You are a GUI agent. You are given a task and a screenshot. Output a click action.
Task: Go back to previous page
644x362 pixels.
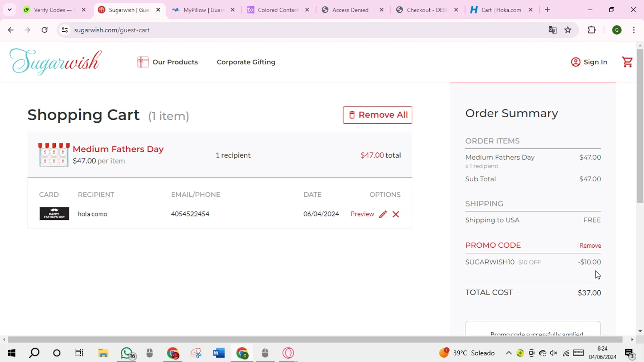tap(11, 30)
